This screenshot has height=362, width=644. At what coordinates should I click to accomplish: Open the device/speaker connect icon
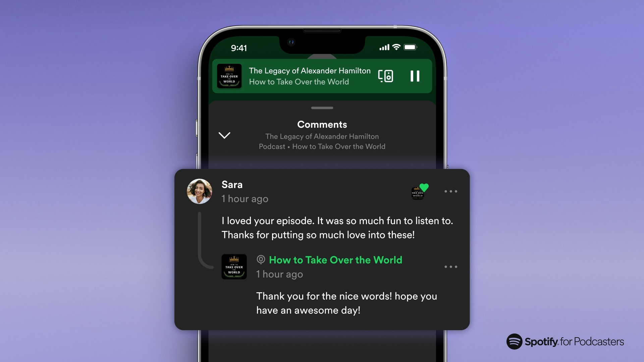(x=386, y=76)
